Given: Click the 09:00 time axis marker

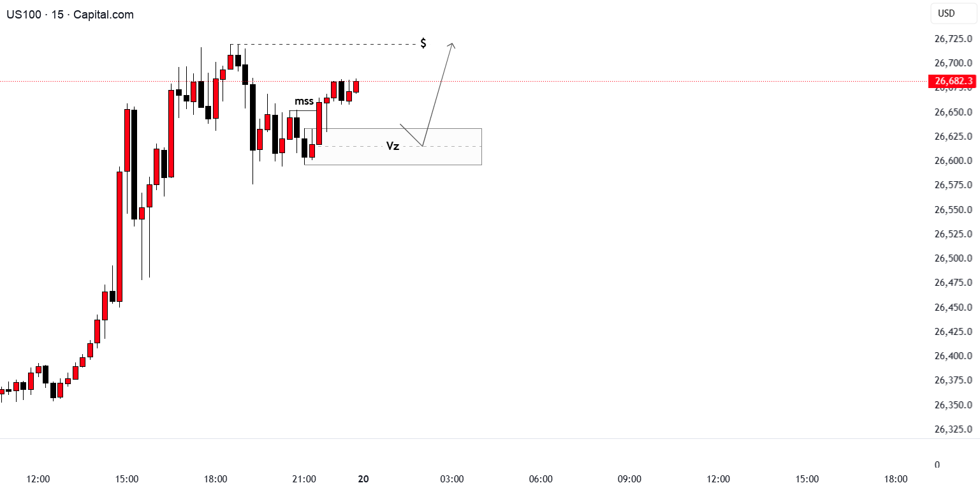Looking at the screenshot, I should [629, 479].
